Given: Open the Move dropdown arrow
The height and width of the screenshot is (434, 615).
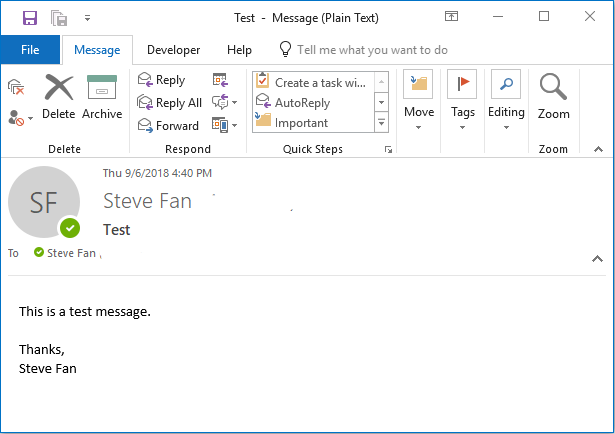Looking at the screenshot, I should pos(418,127).
